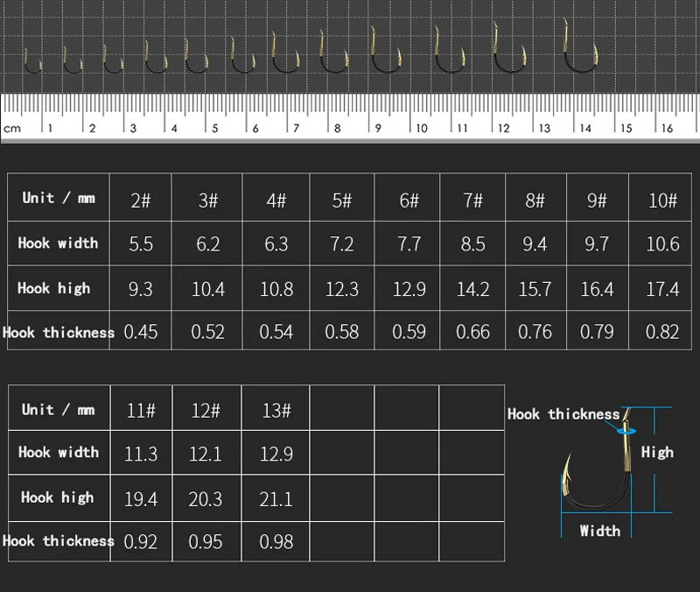Image resolution: width=700 pixels, height=592 pixels.
Task: Select hook width value 6.2
Action: [208, 244]
